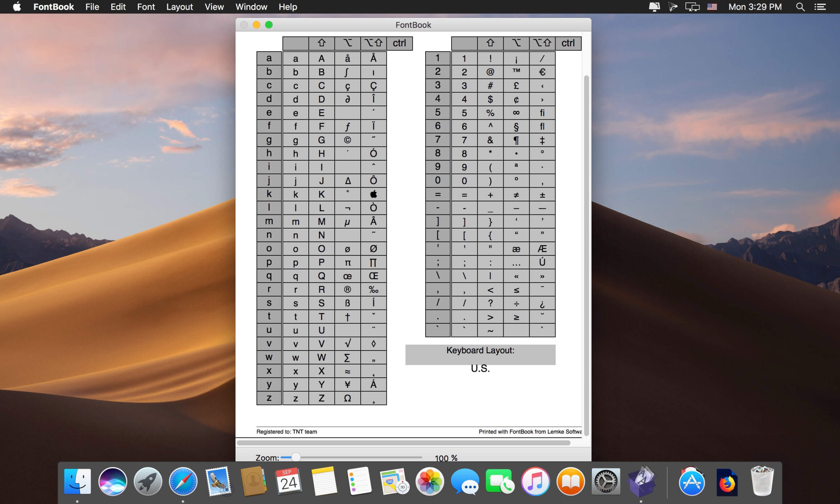Open the font manager icon in the Dock

tap(642, 481)
